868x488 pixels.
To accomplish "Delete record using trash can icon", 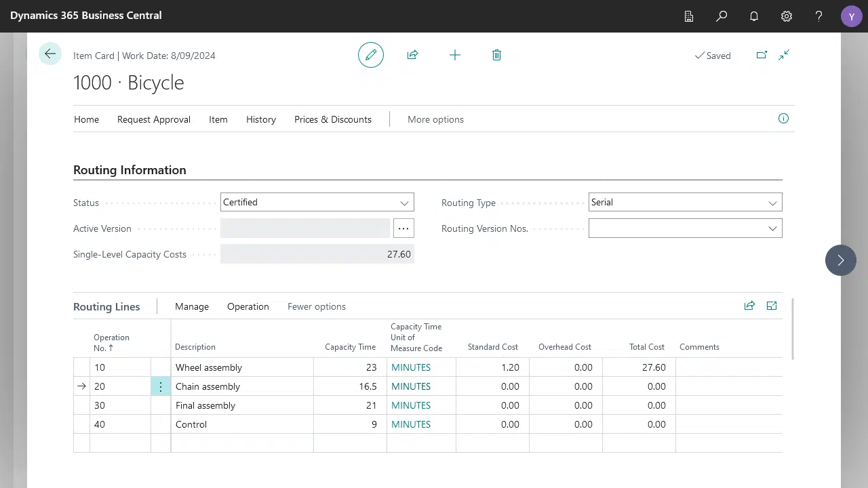I will (x=496, y=55).
